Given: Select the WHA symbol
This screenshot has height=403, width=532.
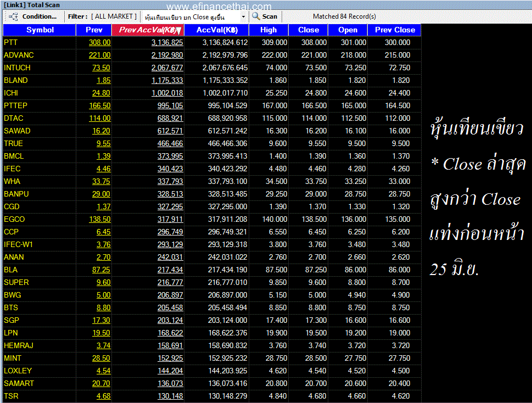Looking at the screenshot, I should (12, 181).
